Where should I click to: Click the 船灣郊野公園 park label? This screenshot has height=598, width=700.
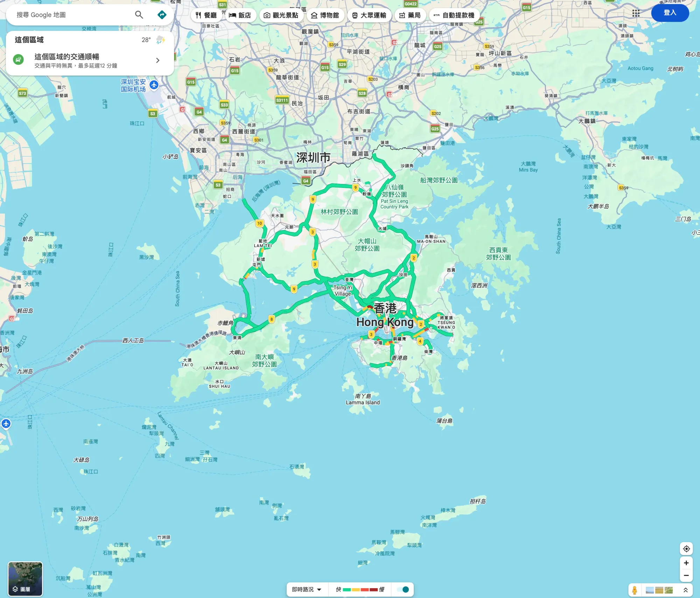pos(439,180)
